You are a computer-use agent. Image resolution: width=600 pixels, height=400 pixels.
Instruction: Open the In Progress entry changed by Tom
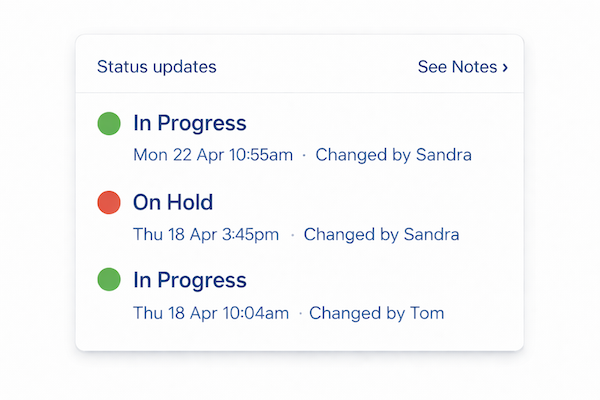[x=190, y=280]
